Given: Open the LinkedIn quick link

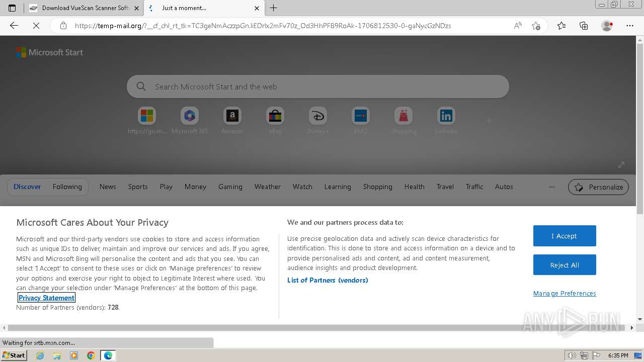Looking at the screenshot, I should click(446, 121).
